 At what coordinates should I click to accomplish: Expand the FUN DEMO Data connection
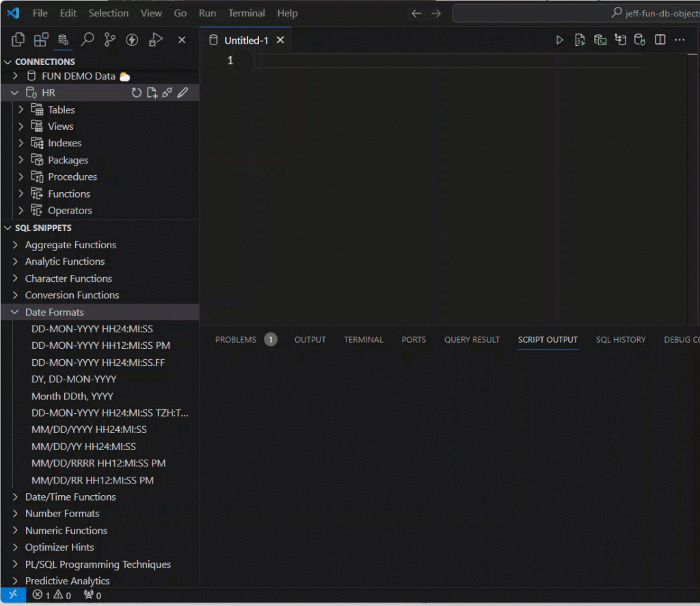click(x=15, y=75)
